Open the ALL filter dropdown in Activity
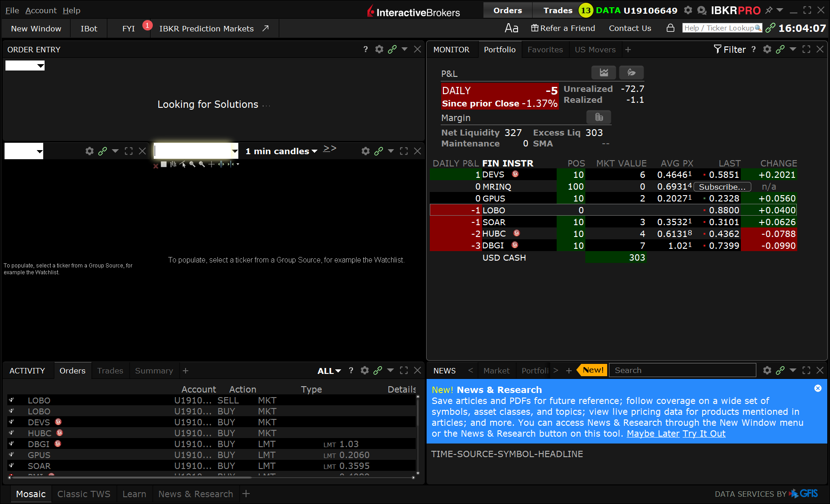 point(329,371)
